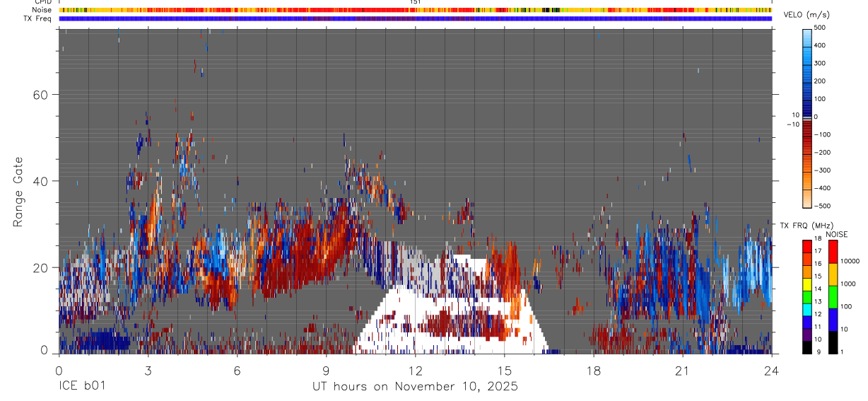Pick the green swatch in NOISE colorbar
The height and width of the screenshot is (401, 868).
tap(833, 297)
